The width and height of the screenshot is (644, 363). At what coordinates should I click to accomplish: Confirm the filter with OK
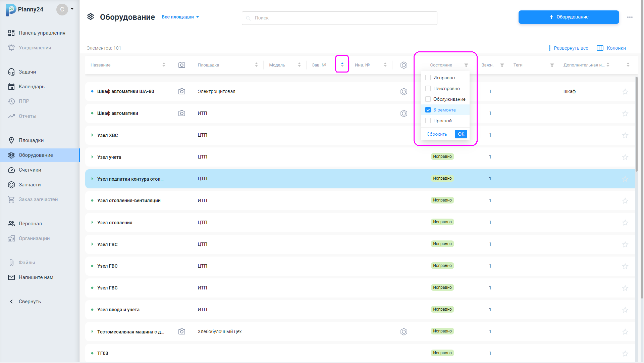click(461, 134)
